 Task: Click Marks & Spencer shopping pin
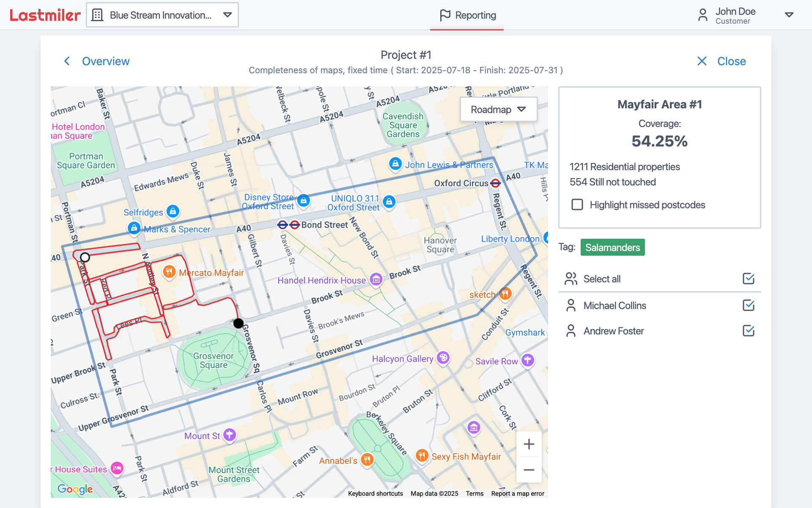pos(134,228)
